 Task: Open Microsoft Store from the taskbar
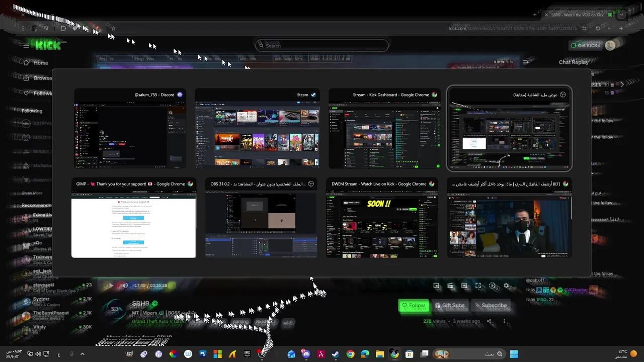tap(410, 354)
